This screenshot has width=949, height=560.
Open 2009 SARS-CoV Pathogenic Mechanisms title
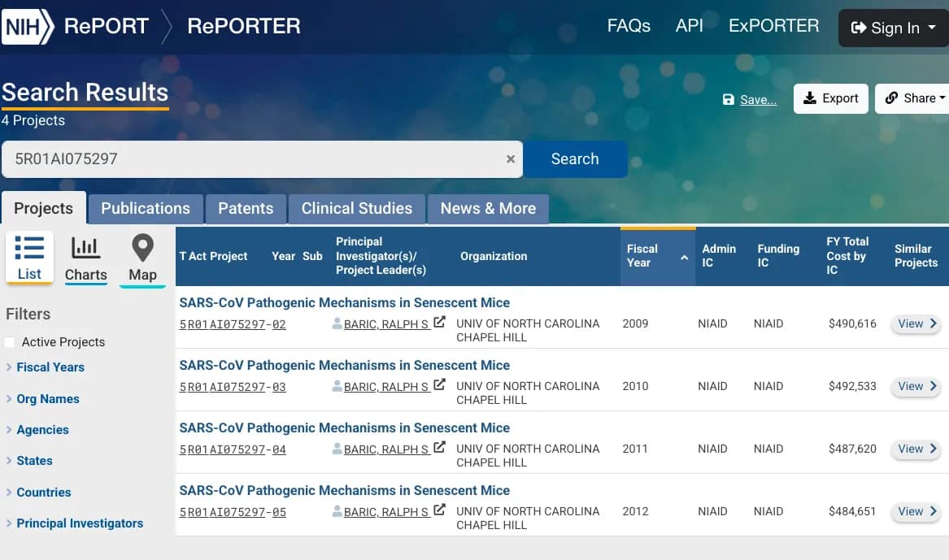coord(344,302)
